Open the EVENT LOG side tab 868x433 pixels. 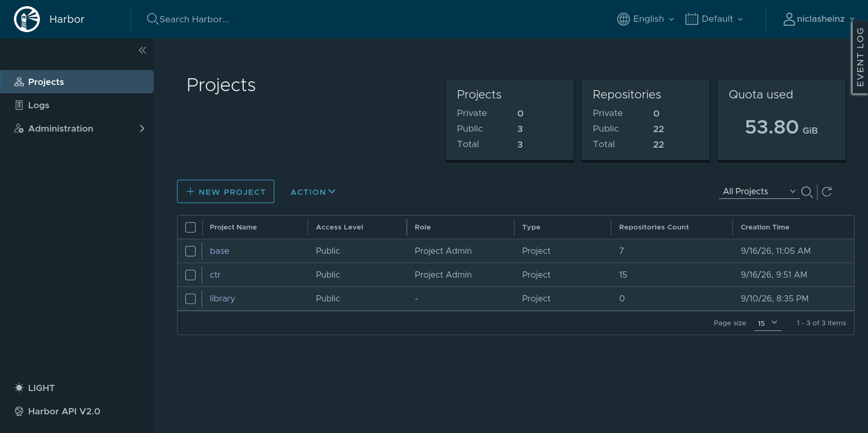pos(860,57)
